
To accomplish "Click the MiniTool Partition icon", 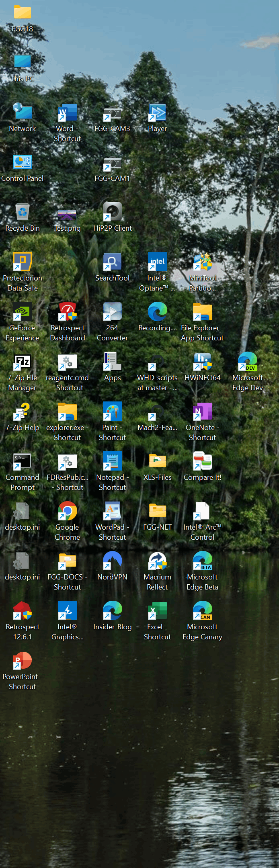I will click(x=203, y=262).
